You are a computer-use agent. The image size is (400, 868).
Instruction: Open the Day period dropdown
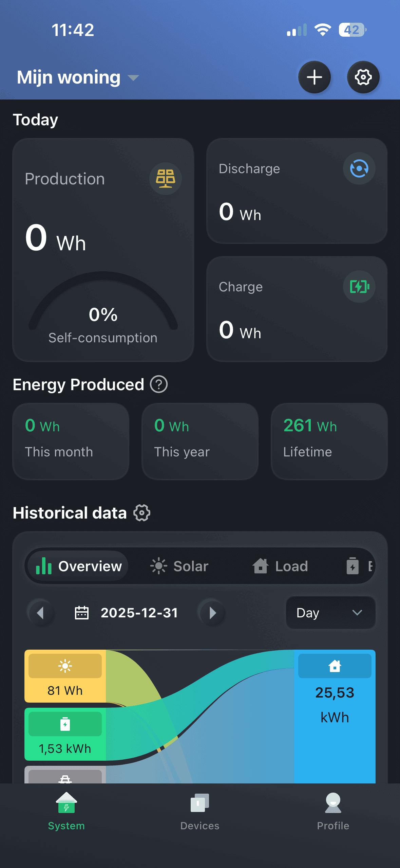330,613
